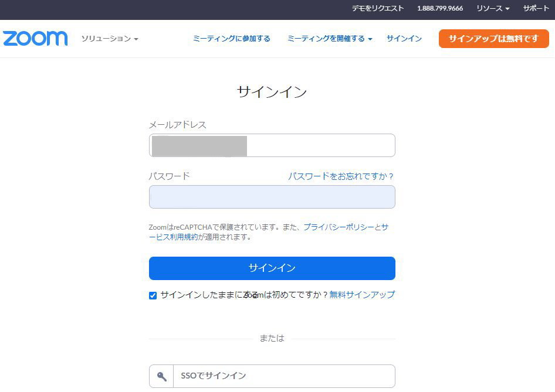The height and width of the screenshot is (392, 555).
Task: Click the SSO key icon
Action: point(161,376)
